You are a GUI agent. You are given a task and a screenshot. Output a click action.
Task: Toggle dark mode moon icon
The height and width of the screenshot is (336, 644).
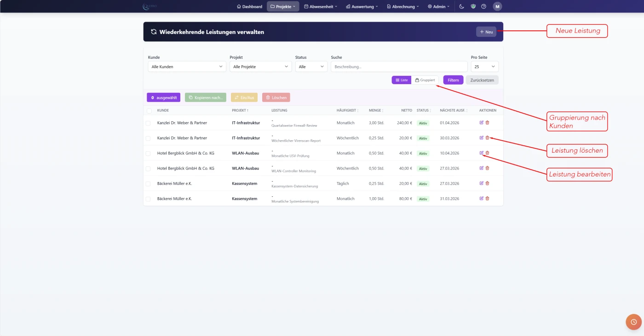click(462, 6)
